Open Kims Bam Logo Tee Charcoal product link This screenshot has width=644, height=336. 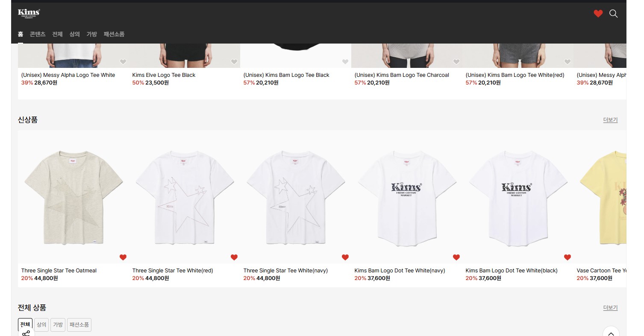click(x=402, y=75)
